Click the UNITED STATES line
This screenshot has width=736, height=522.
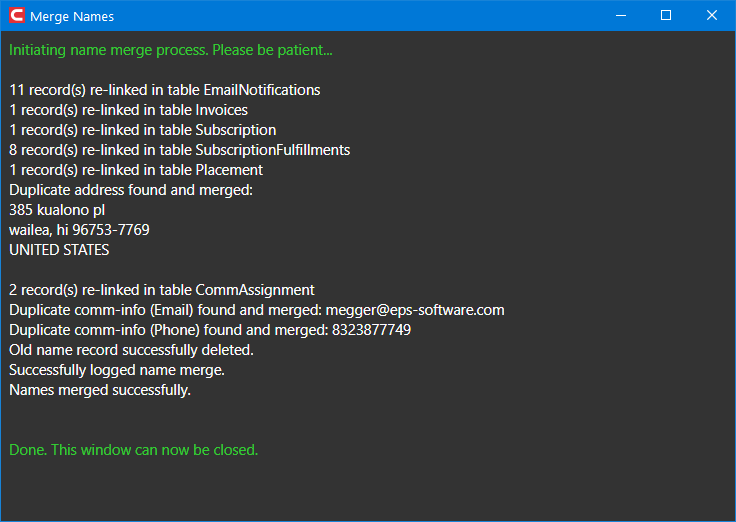click(x=59, y=250)
